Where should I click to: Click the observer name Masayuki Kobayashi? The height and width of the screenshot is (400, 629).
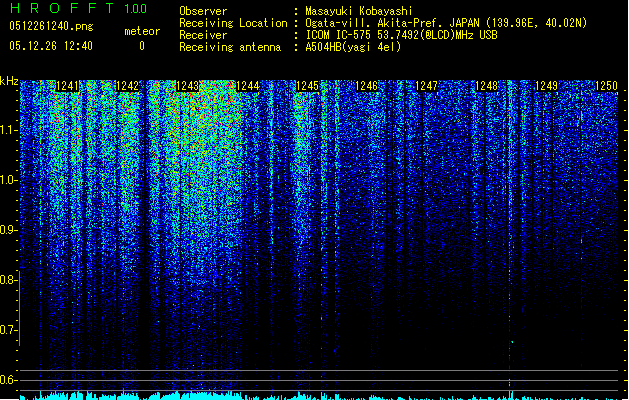point(359,11)
